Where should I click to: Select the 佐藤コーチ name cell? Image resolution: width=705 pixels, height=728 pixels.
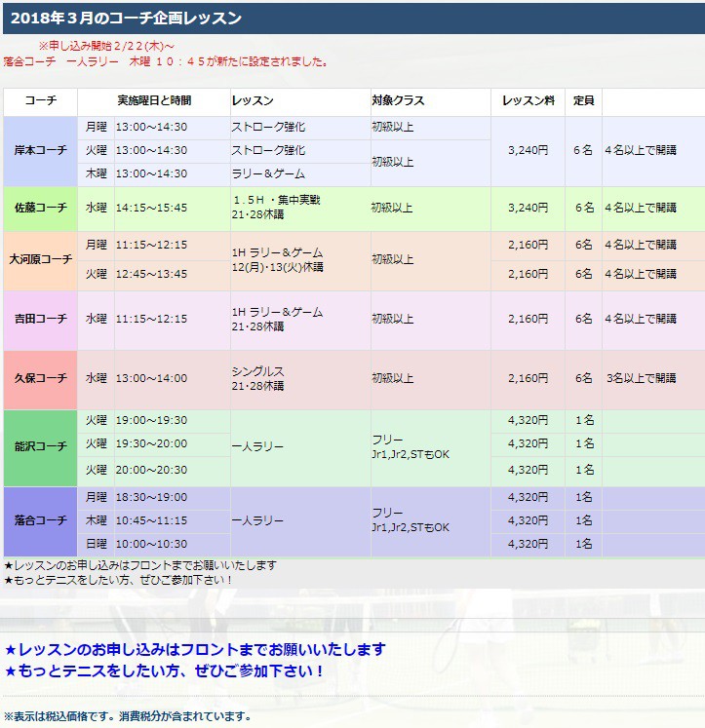point(40,208)
